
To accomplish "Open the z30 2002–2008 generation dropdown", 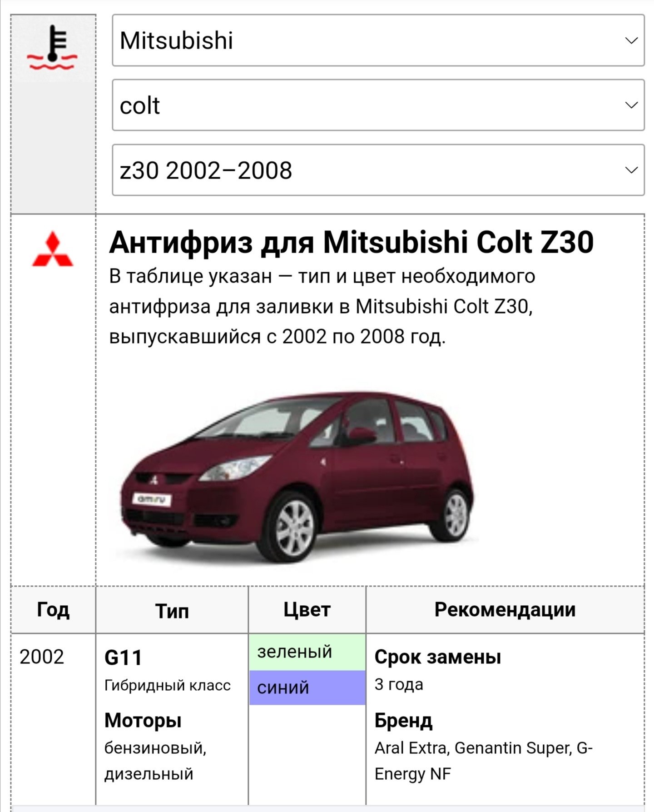I will coord(378,170).
